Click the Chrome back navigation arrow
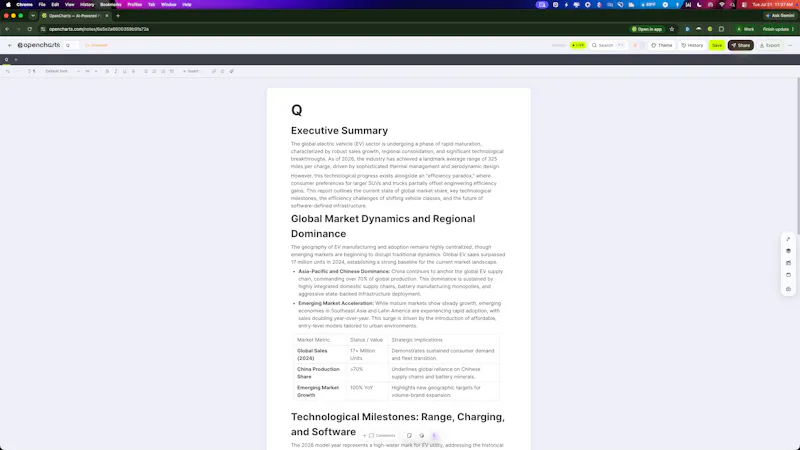This screenshot has height=450, width=800. (x=7, y=29)
